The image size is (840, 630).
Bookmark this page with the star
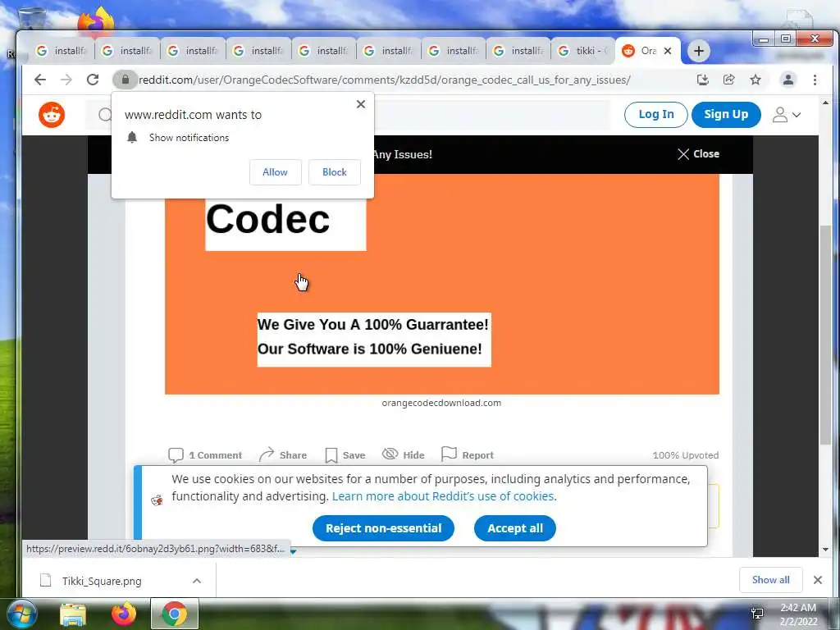tap(756, 80)
